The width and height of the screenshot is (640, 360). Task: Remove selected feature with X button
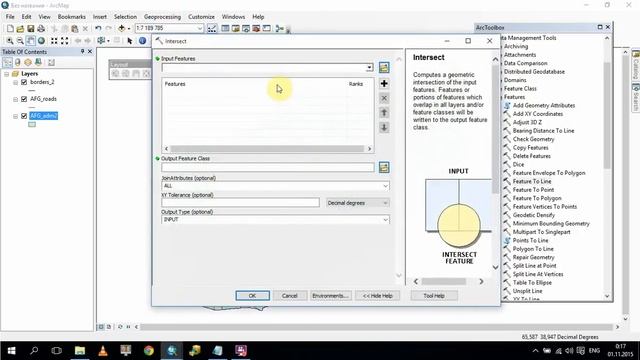384,98
